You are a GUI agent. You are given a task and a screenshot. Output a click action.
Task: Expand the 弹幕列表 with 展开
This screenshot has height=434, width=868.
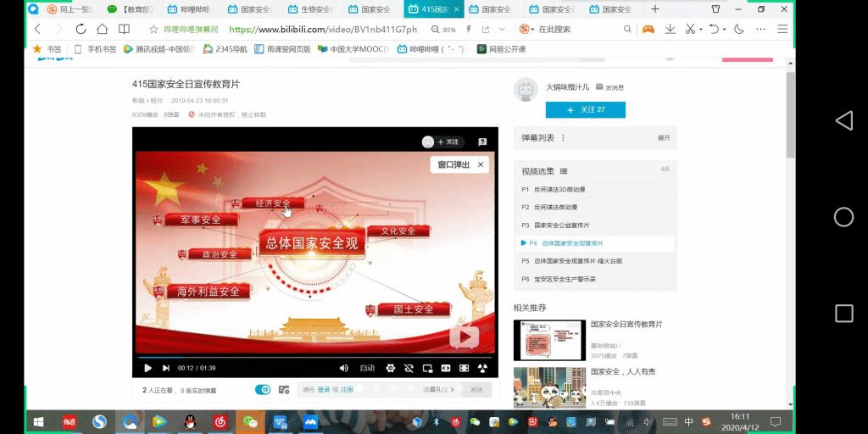tap(664, 138)
